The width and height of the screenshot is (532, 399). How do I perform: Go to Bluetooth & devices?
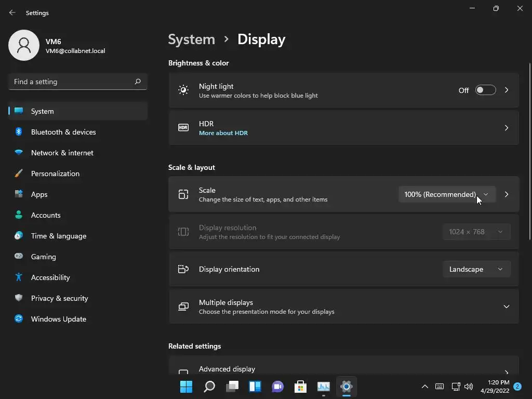pos(78,131)
